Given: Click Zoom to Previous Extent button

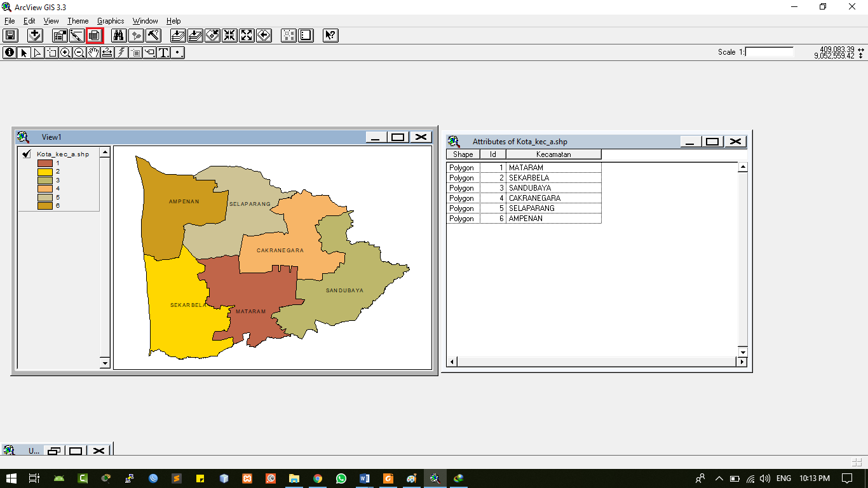Looking at the screenshot, I should coord(264,36).
